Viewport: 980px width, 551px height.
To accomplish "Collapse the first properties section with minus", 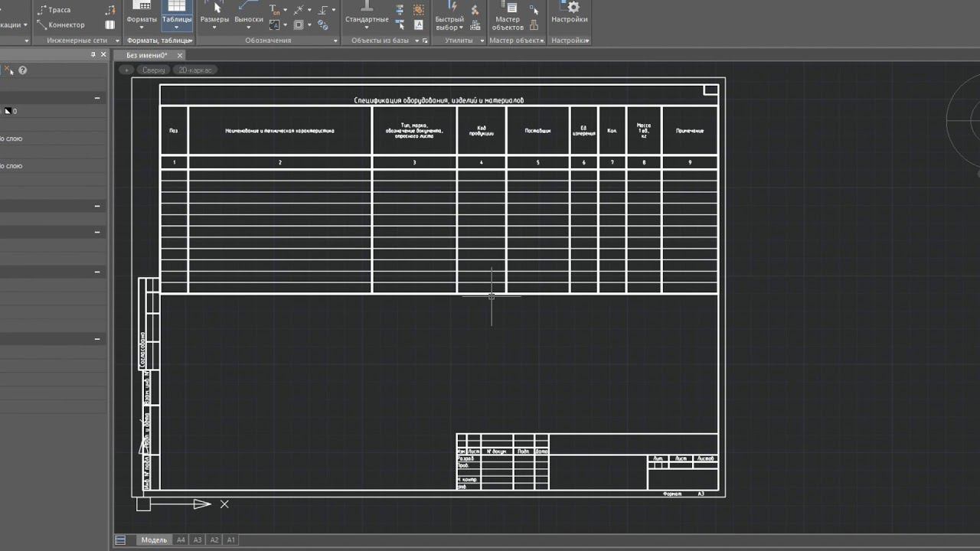I will click(97, 98).
